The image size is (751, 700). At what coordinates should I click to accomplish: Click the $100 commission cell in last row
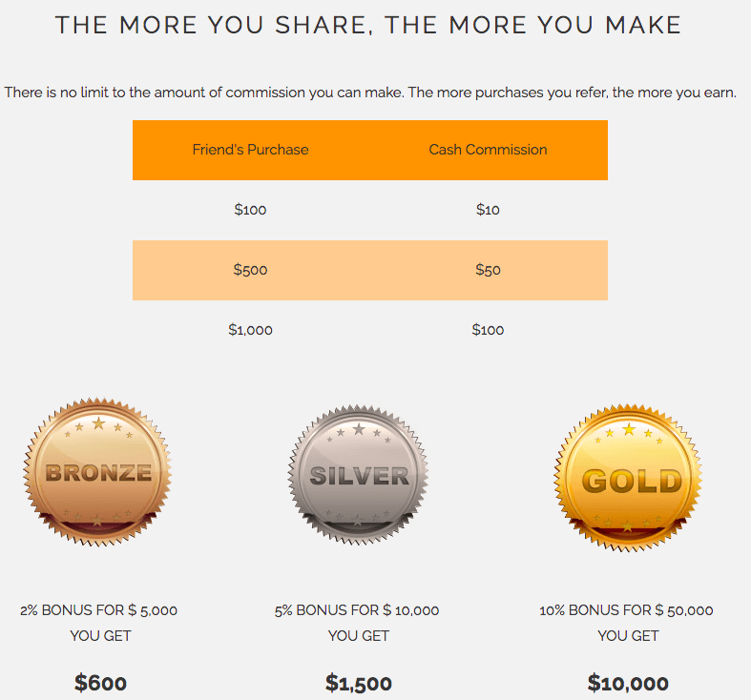[488, 330]
